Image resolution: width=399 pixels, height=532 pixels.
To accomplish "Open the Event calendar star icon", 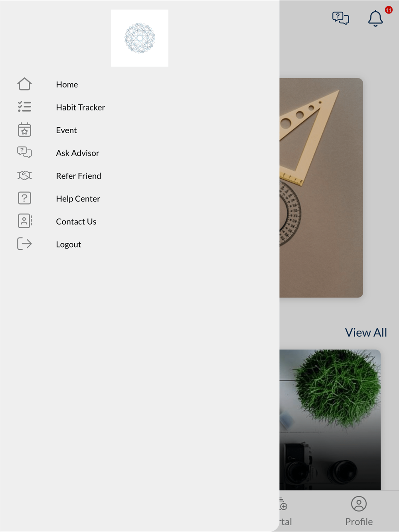I will [24, 130].
